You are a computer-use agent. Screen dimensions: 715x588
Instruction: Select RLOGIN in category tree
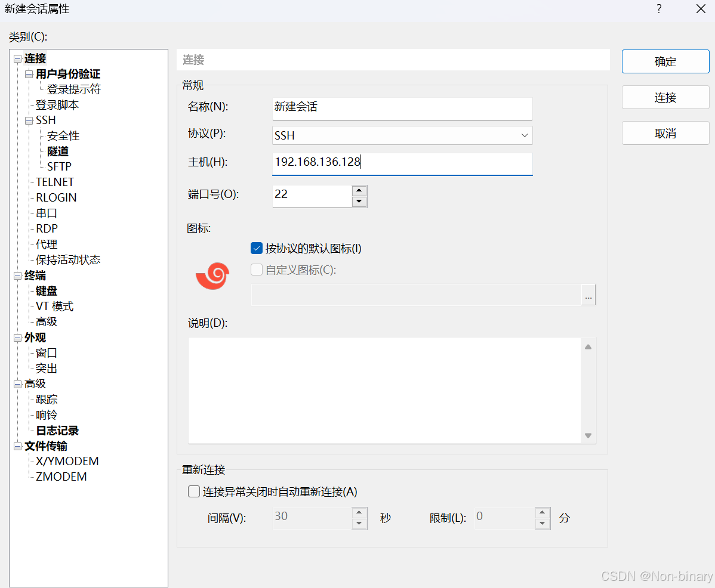pos(56,197)
